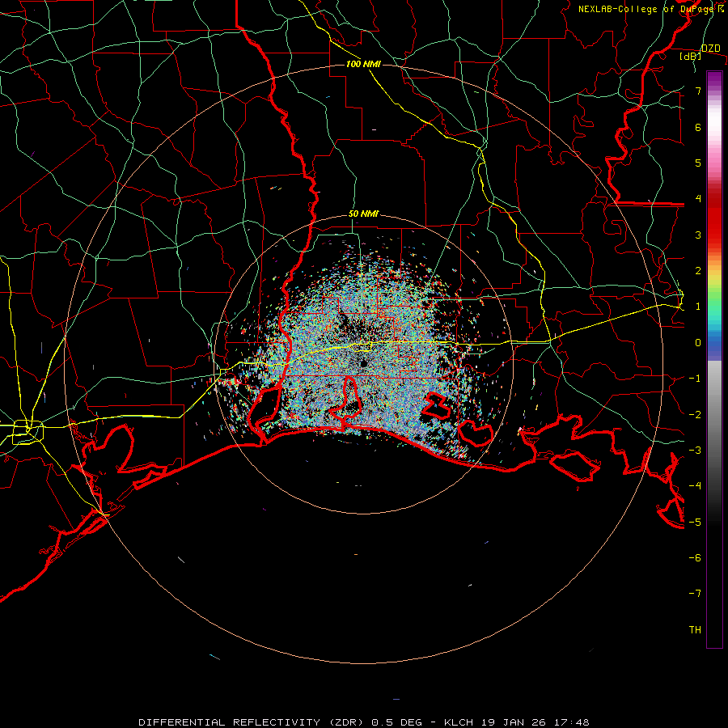The width and height of the screenshot is (728, 728).
Task: Click the 0 dB scale value
Action: pyautogui.click(x=698, y=343)
